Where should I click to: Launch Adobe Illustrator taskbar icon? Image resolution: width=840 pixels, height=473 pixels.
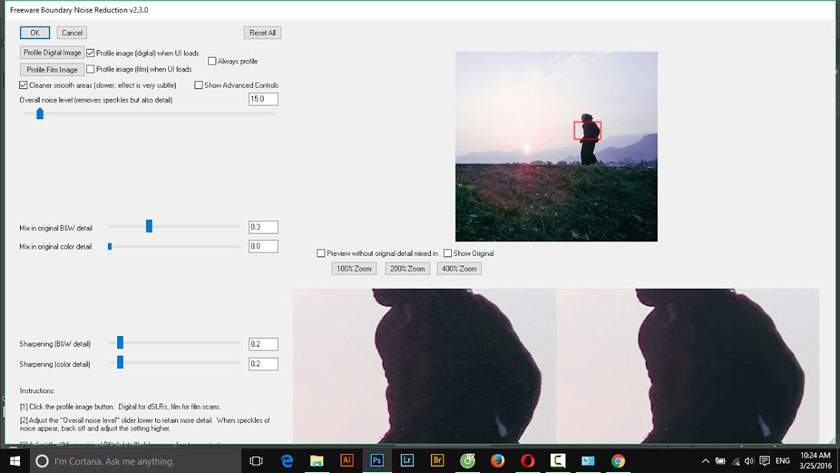(x=347, y=461)
